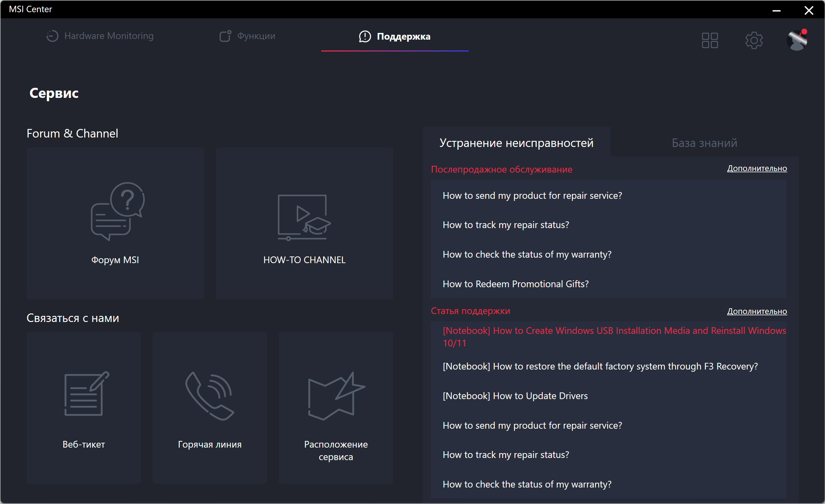Open 'How to Redeem Promotional Gifts?' article
Screen dimensions: 825x504
pyautogui.click(x=516, y=284)
